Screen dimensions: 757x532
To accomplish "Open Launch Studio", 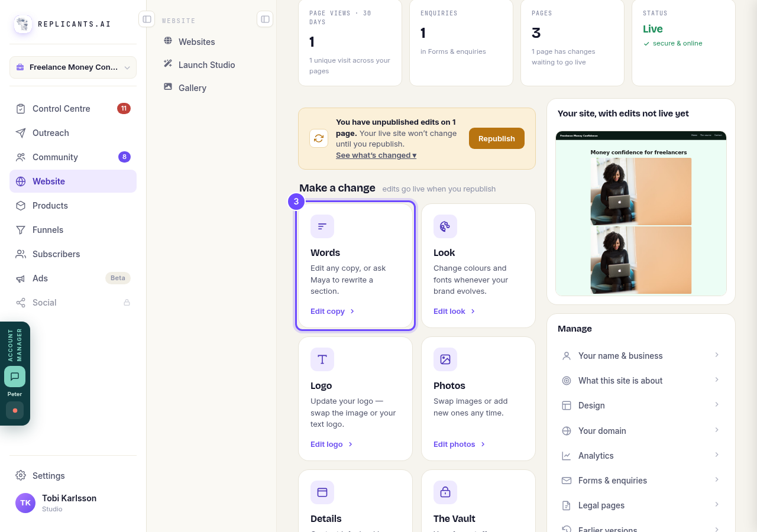I will pyautogui.click(x=211, y=65).
